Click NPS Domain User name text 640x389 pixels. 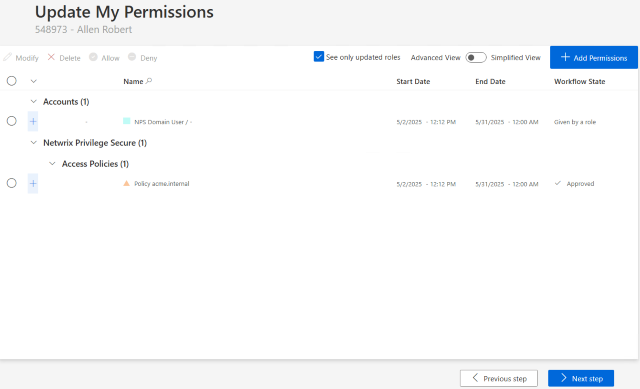[x=163, y=122]
